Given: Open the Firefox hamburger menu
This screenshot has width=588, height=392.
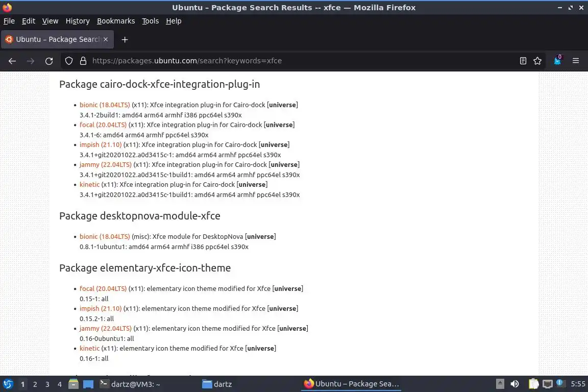Looking at the screenshot, I should point(576,61).
